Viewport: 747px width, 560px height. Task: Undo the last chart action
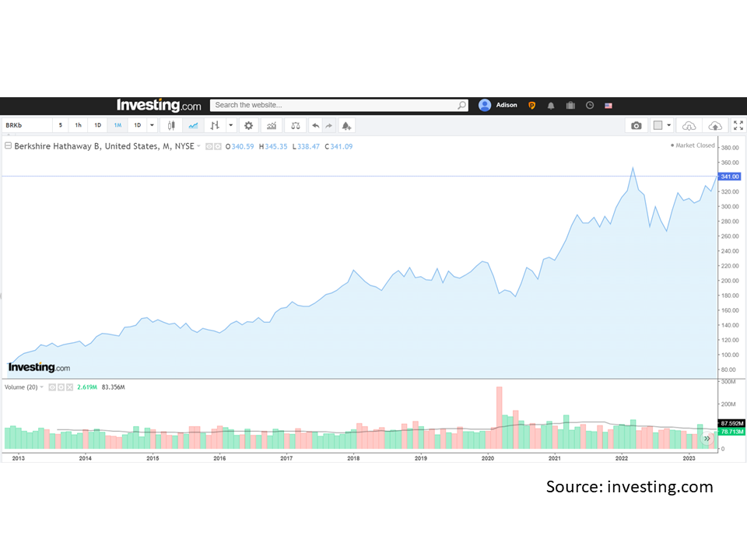315,126
